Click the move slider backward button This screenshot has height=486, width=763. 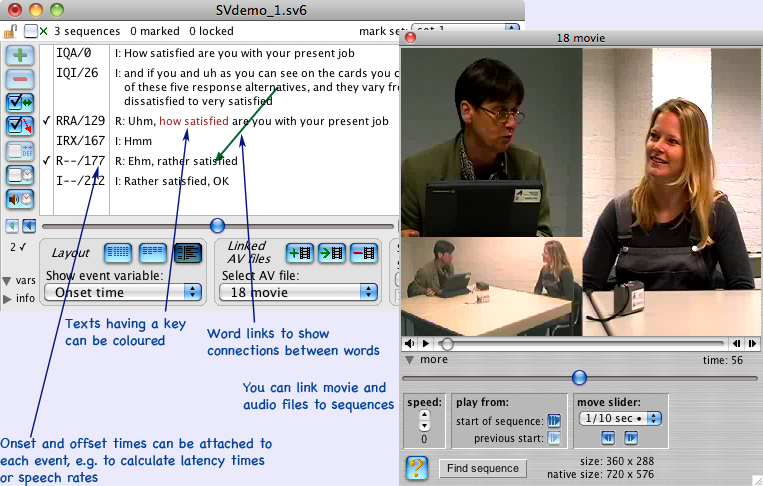point(608,438)
